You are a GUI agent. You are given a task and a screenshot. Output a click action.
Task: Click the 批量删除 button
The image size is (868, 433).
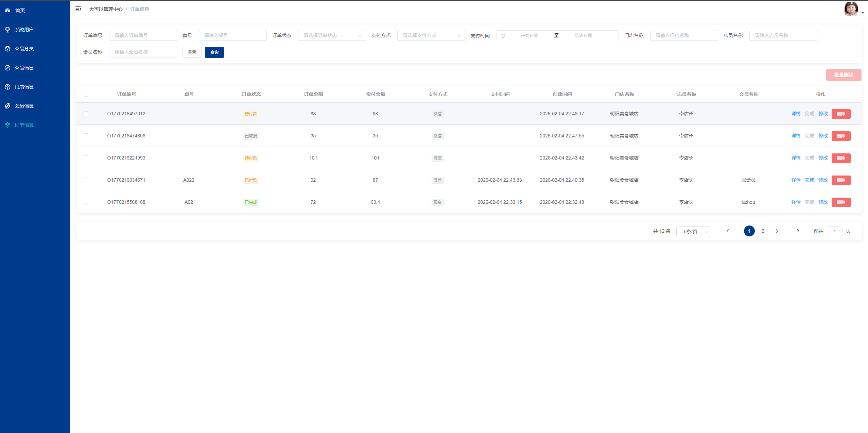point(844,75)
